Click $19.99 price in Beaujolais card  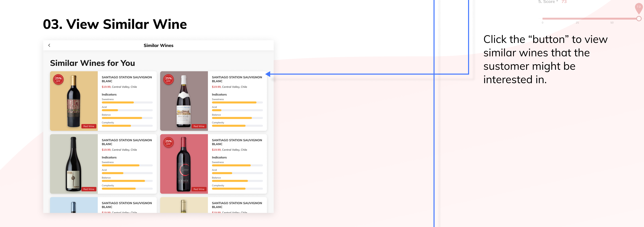(216, 87)
